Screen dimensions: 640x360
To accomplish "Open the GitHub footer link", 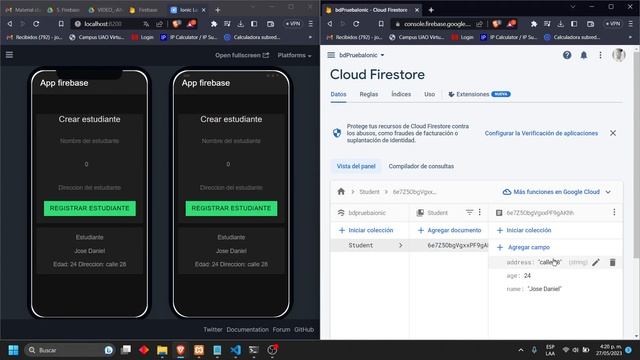I will tap(304, 329).
